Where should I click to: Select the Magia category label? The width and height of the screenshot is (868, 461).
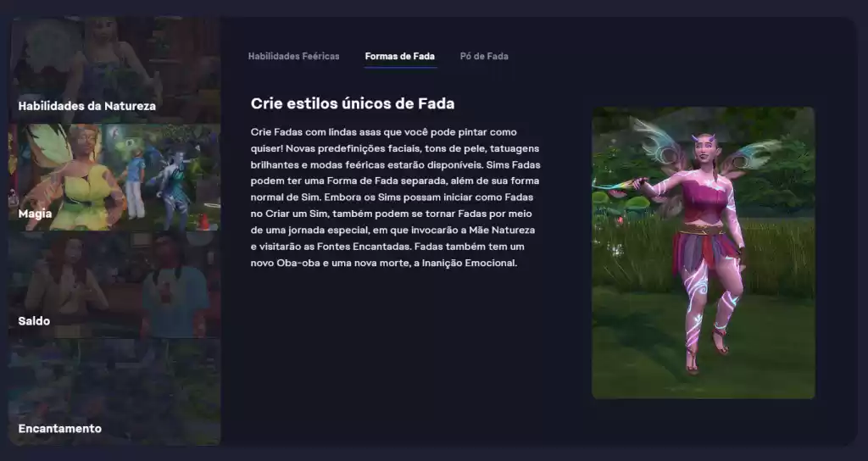tap(35, 214)
